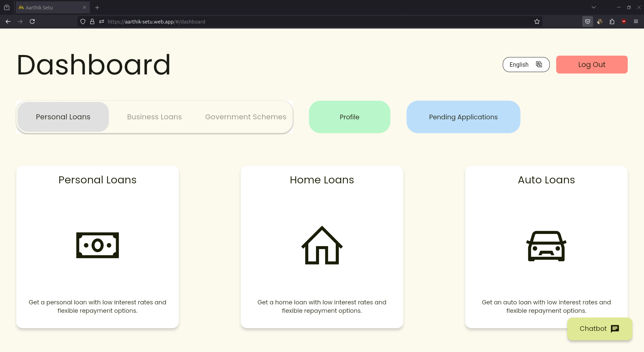Image resolution: width=644 pixels, height=352 pixels.
Task: Open the Firefox application menu
Action: pos(636,21)
